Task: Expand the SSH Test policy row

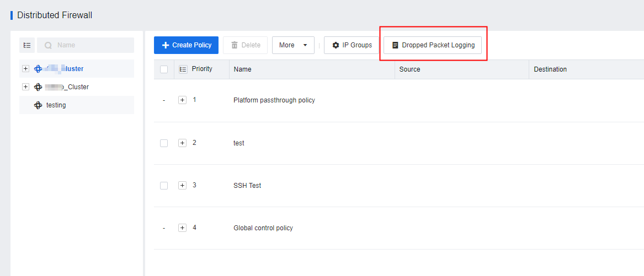Action: point(183,185)
